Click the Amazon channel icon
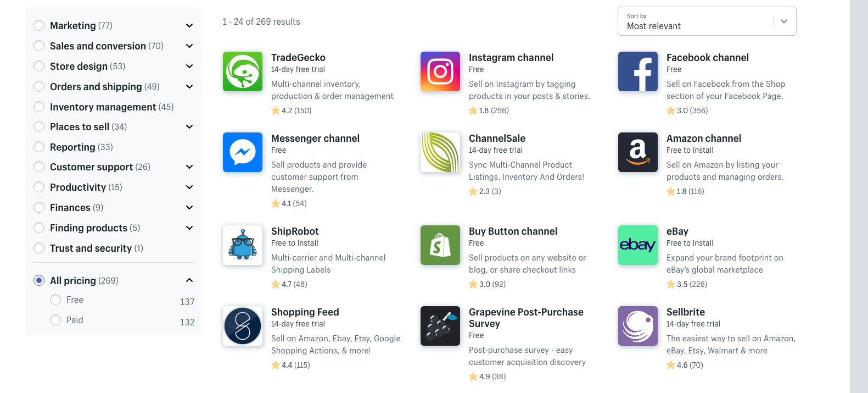The width and height of the screenshot is (868, 393). [x=637, y=152]
